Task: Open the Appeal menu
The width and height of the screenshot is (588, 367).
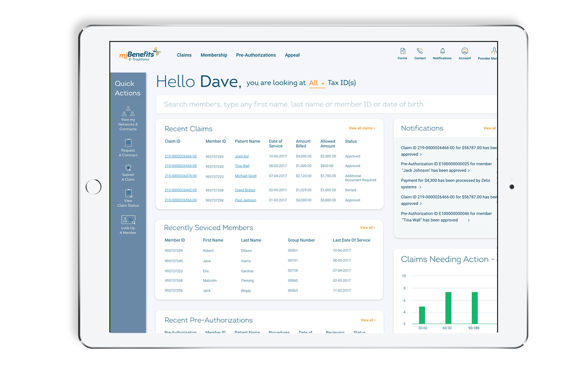Action: point(292,55)
